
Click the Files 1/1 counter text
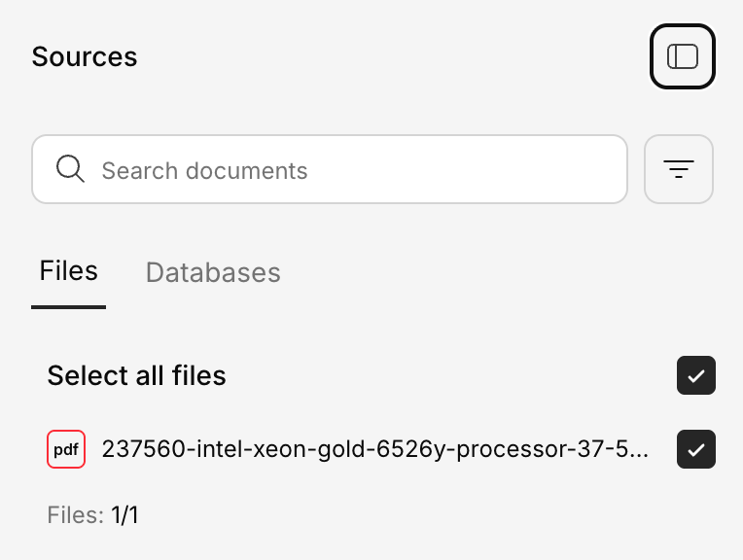pos(92,515)
